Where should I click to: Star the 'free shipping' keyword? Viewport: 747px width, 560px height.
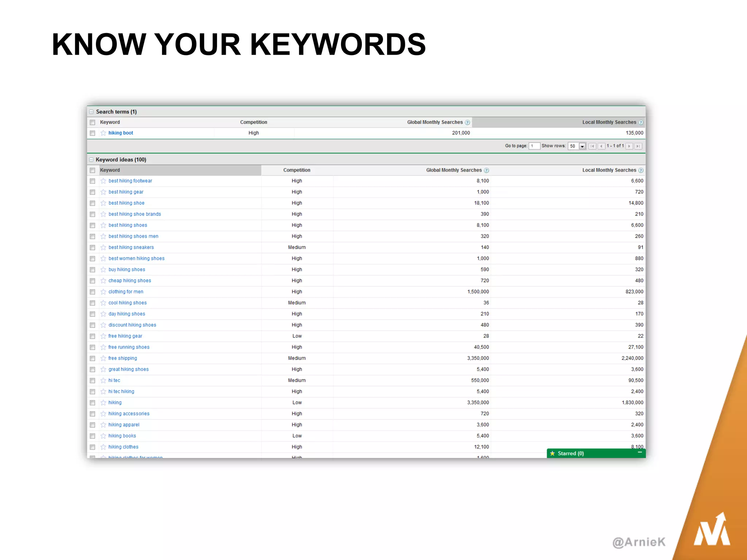point(103,358)
